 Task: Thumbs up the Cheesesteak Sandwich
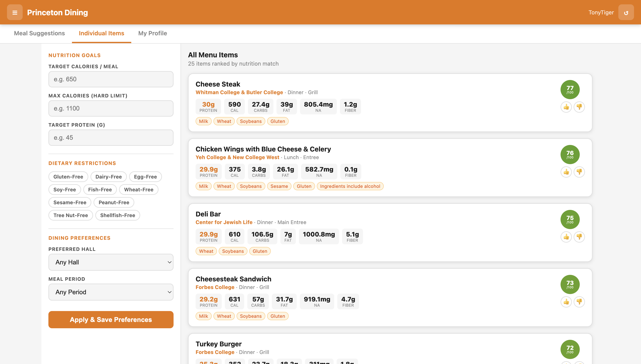(x=566, y=302)
